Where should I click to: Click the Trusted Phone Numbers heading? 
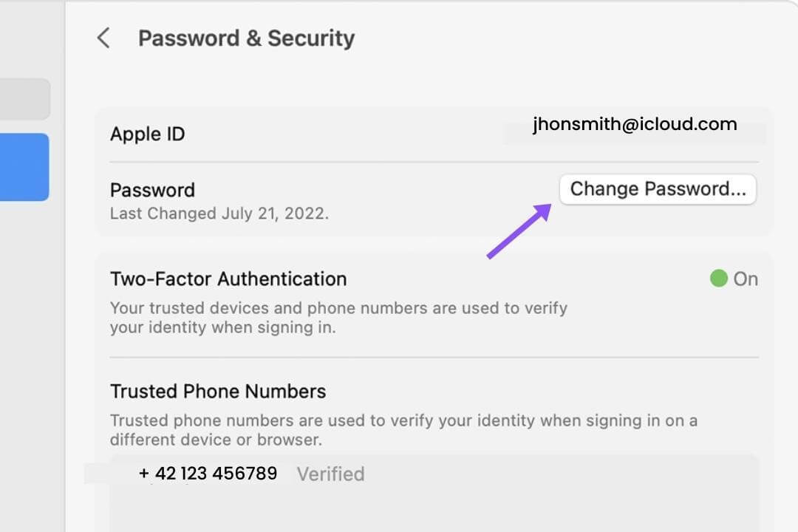click(x=218, y=391)
